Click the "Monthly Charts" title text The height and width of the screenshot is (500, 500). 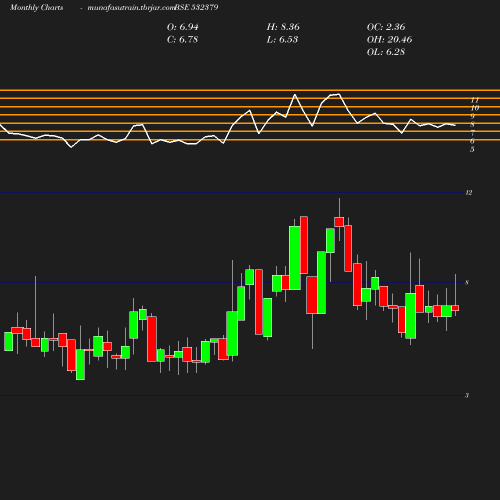[37, 8]
